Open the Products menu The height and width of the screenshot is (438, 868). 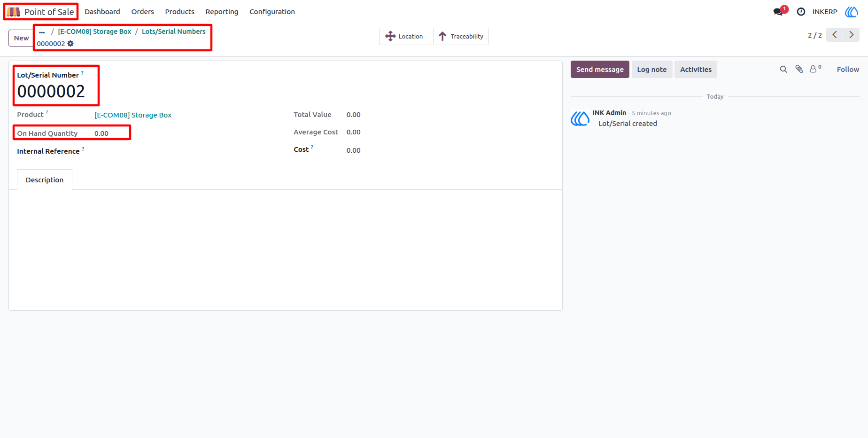pyautogui.click(x=179, y=12)
